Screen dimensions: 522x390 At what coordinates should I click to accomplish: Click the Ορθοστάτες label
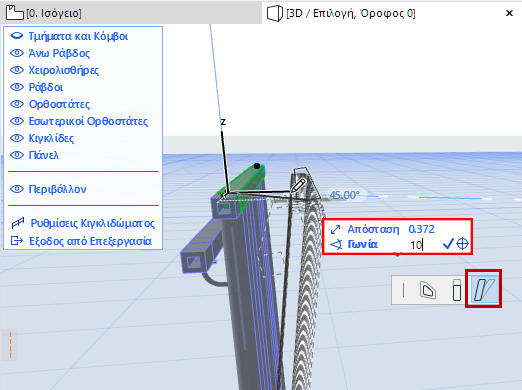pyautogui.click(x=59, y=104)
